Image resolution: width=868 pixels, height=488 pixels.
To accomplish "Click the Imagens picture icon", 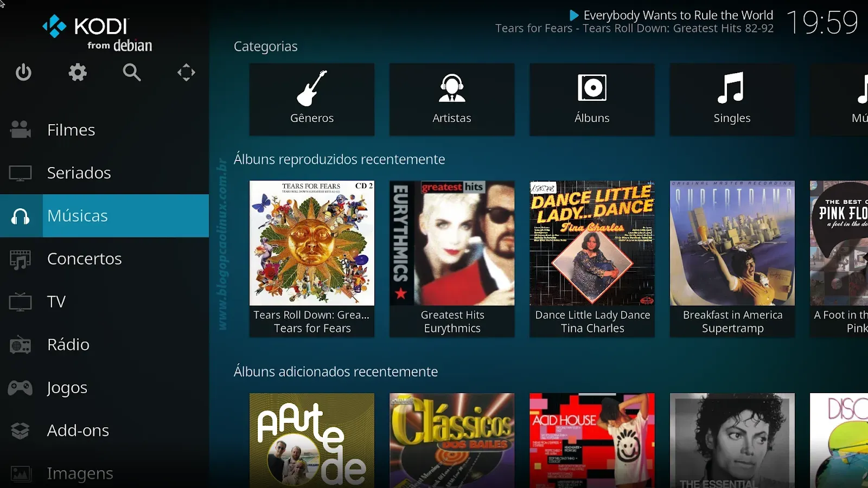I will tap(20, 473).
